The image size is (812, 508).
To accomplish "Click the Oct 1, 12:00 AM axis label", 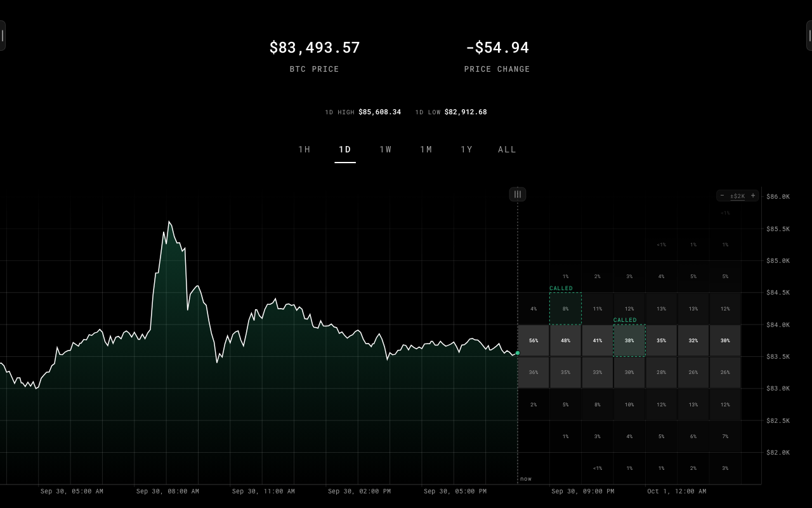I will (x=677, y=491).
